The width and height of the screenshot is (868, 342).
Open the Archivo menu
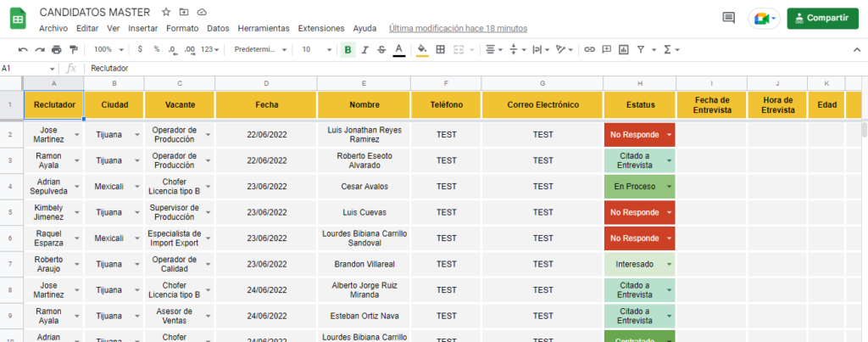[53, 28]
